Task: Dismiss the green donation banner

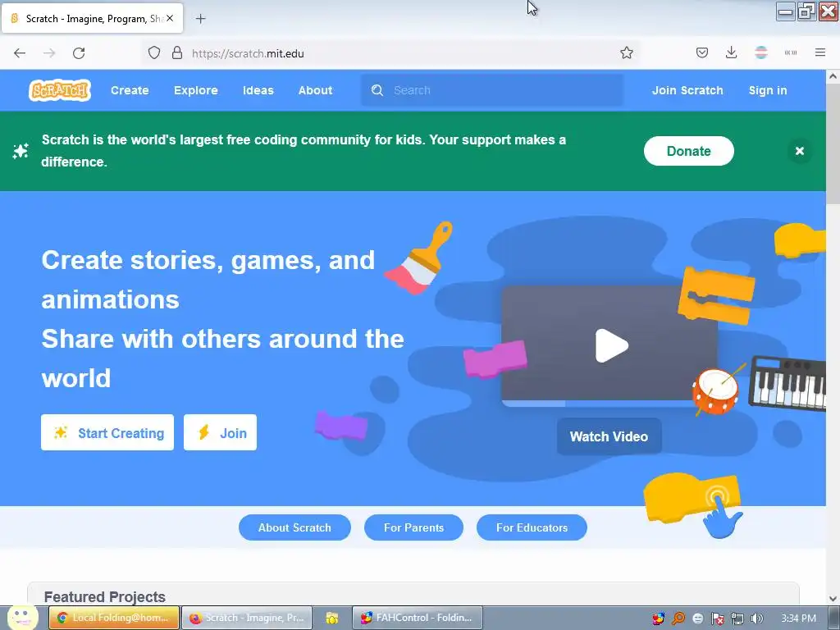Action: click(799, 151)
